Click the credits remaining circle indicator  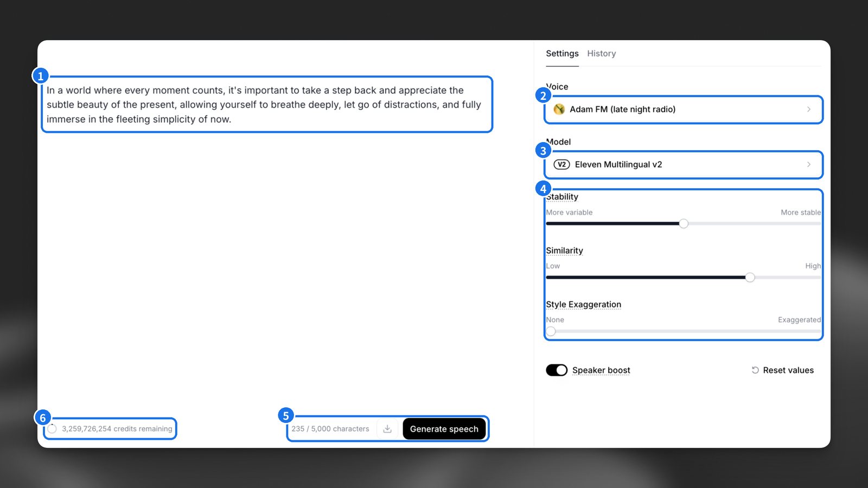point(52,429)
